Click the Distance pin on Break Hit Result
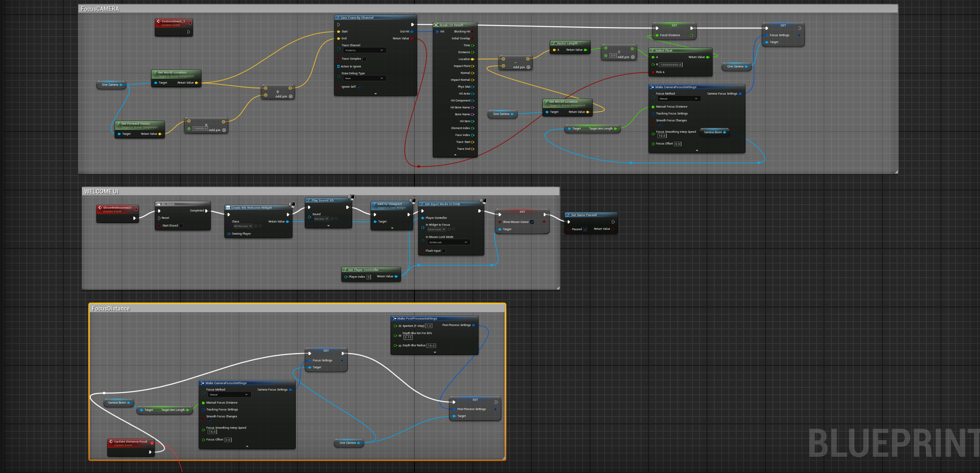 [x=472, y=52]
